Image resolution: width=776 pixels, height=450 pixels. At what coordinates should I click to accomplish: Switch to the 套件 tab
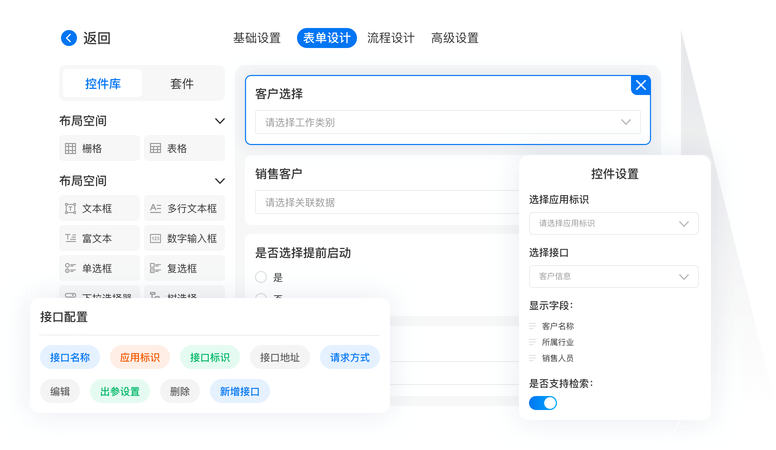point(182,84)
